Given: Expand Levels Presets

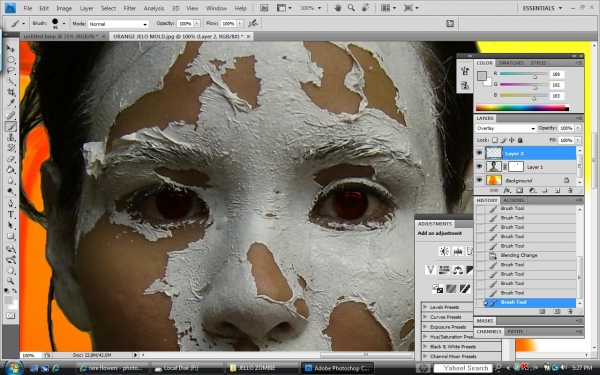Looking at the screenshot, I should pos(425,307).
